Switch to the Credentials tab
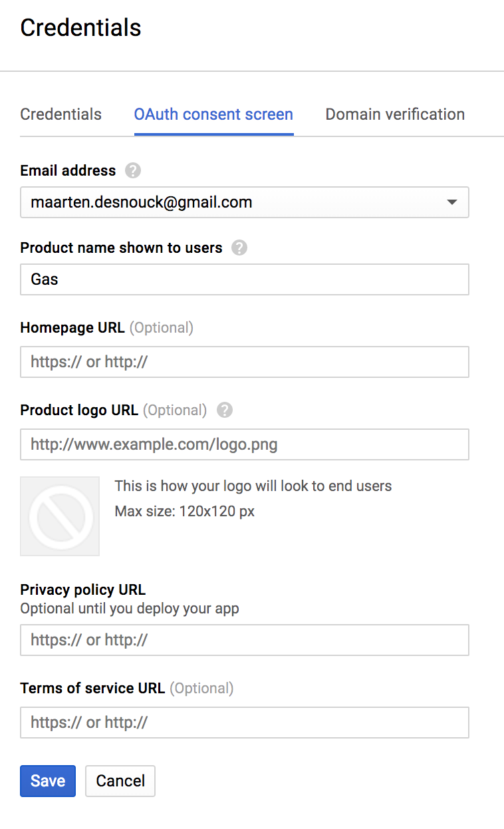 tap(61, 114)
